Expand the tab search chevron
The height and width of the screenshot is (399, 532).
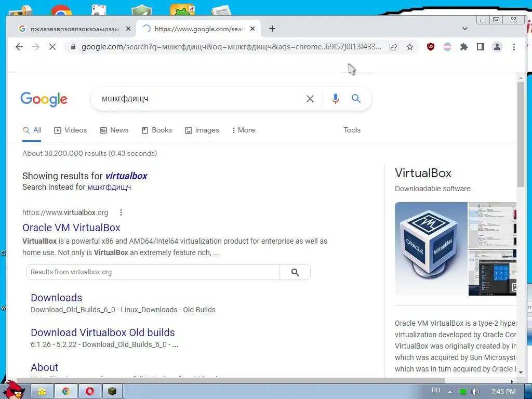(x=465, y=29)
